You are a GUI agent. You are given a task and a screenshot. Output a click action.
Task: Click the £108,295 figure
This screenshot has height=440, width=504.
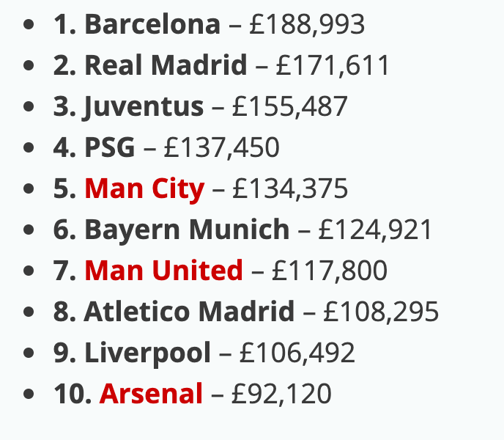(x=381, y=312)
